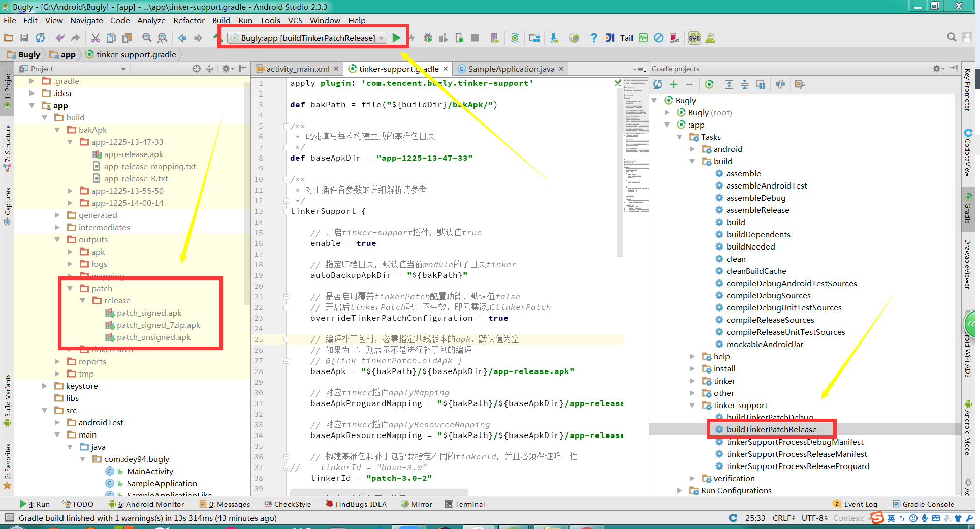Open the Refactor menu
980x529 pixels.
click(x=188, y=20)
